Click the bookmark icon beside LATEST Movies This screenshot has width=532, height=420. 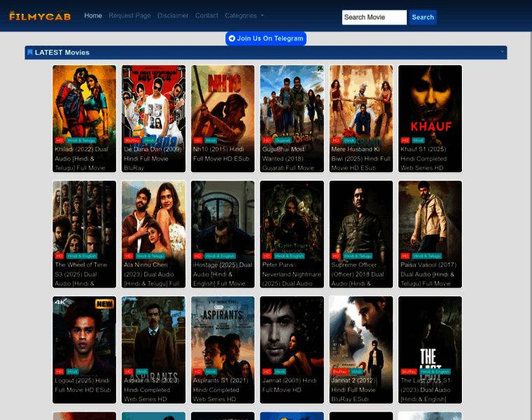(x=30, y=52)
